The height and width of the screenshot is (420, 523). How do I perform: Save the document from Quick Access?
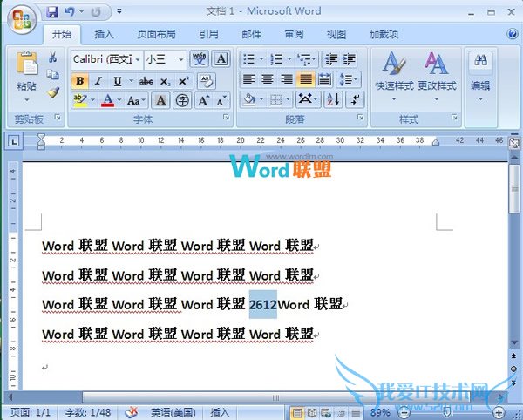[52, 12]
